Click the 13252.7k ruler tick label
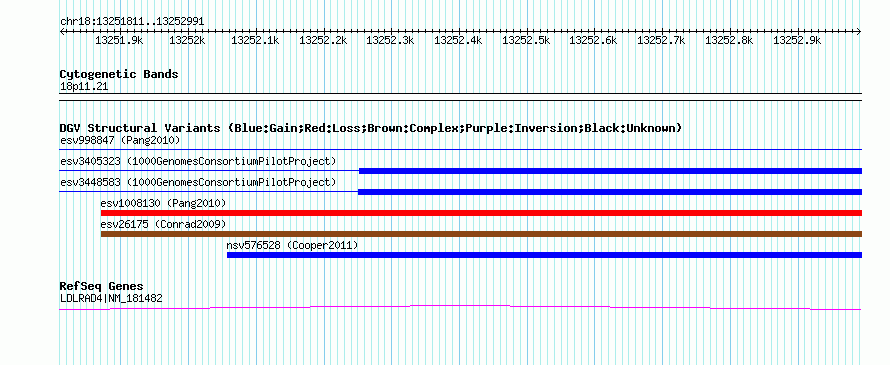The image size is (890, 365). coord(661,40)
